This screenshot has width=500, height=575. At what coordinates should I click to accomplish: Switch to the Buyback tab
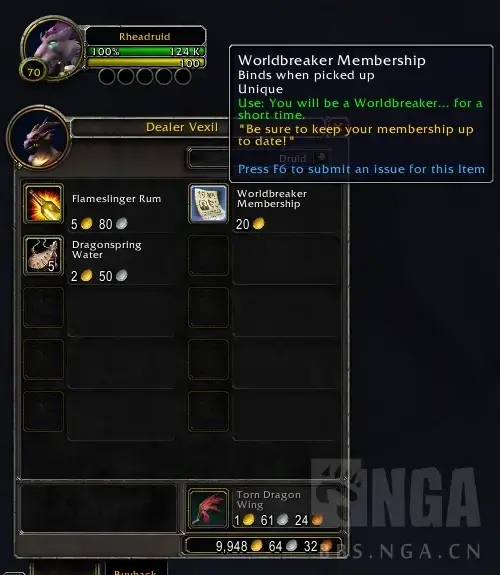[x=135, y=571]
